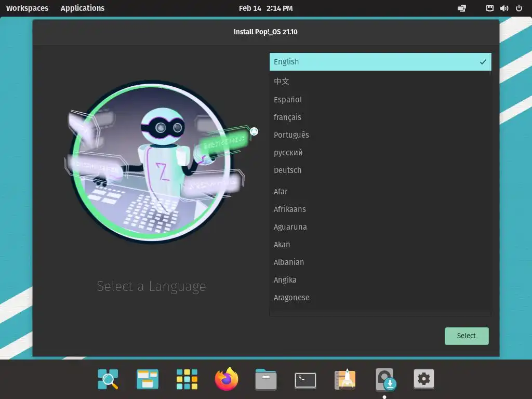This screenshot has width=532, height=399.
Task: Open Settings gear in the dock
Action: (x=424, y=379)
